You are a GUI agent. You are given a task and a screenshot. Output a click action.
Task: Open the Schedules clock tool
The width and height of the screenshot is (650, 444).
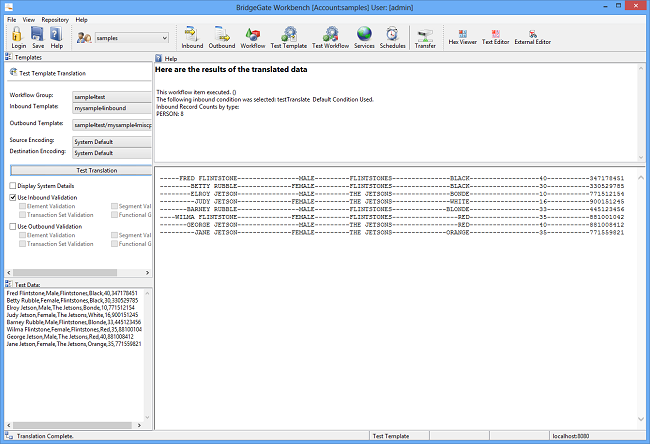click(392, 34)
